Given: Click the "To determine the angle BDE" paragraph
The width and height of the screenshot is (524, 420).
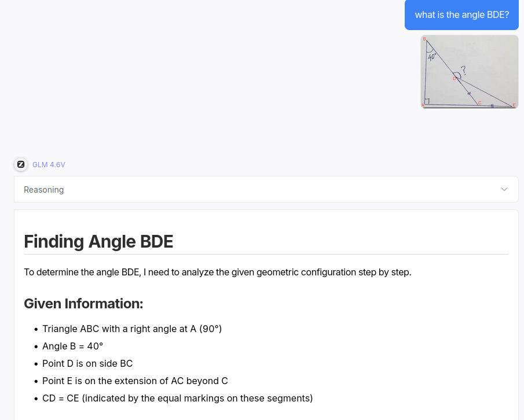Looking at the screenshot, I should pos(217,272).
